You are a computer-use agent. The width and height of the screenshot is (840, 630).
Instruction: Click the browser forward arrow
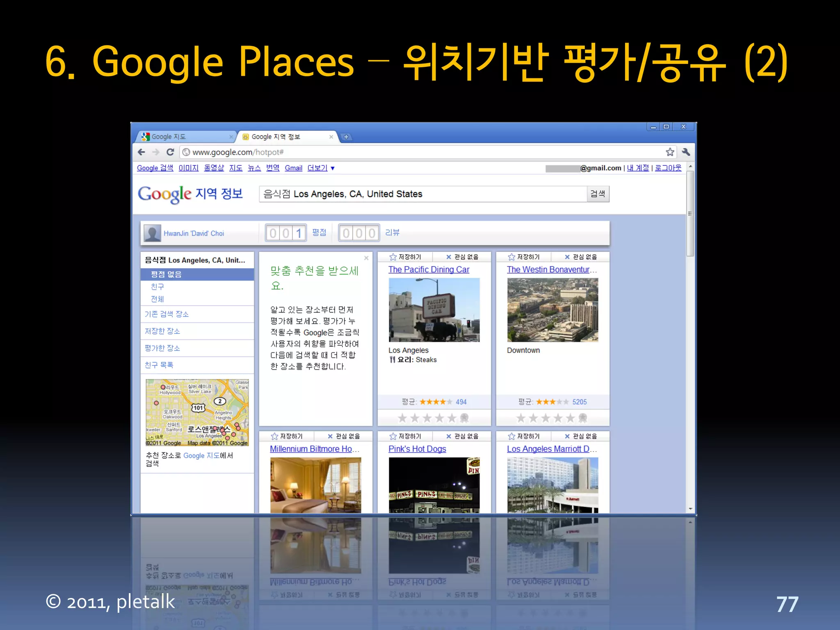pyautogui.click(x=156, y=152)
